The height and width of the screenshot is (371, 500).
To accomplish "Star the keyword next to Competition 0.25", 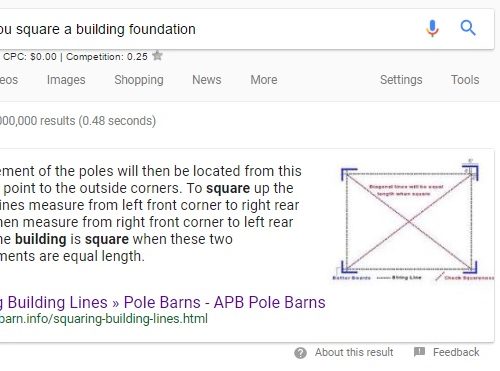I will click(x=157, y=55).
